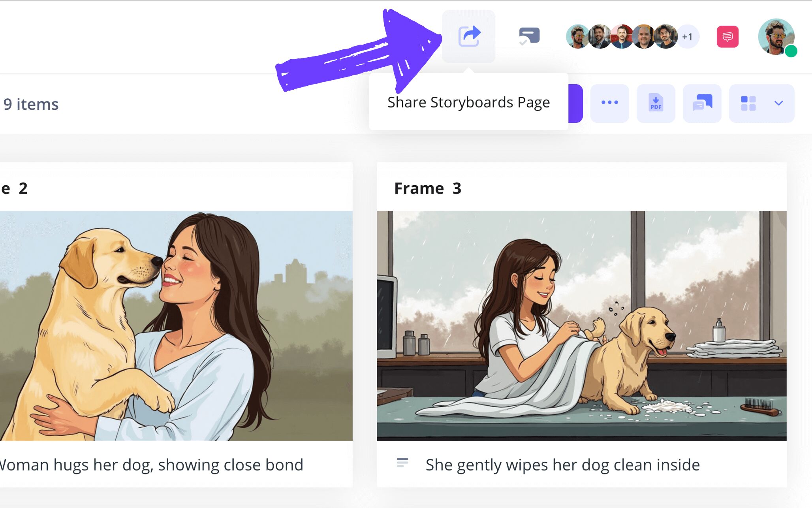Click the text lines icon in Frame 3
Viewport: 812px width, 508px height.
(x=402, y=463)
